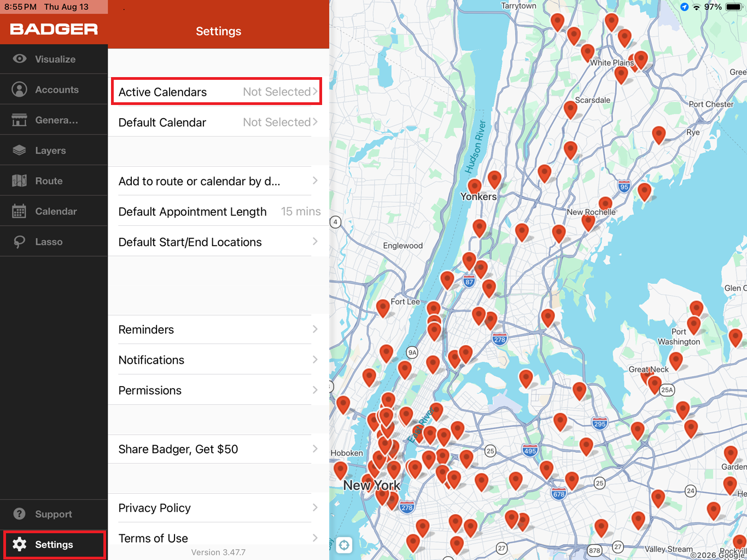Tap the Route folded-map icon
Screen dimensions: 747x560
click(x=20, y=180)
